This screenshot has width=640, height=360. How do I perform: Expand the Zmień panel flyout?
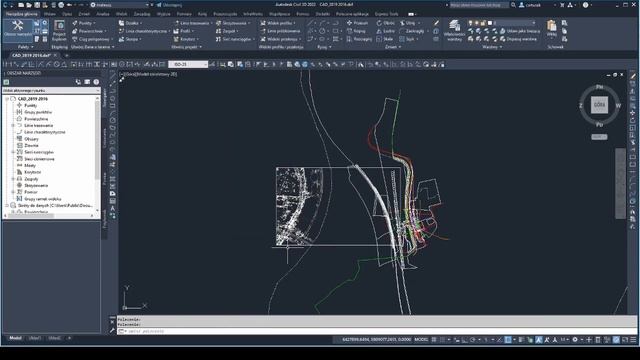tap(393, 47)
